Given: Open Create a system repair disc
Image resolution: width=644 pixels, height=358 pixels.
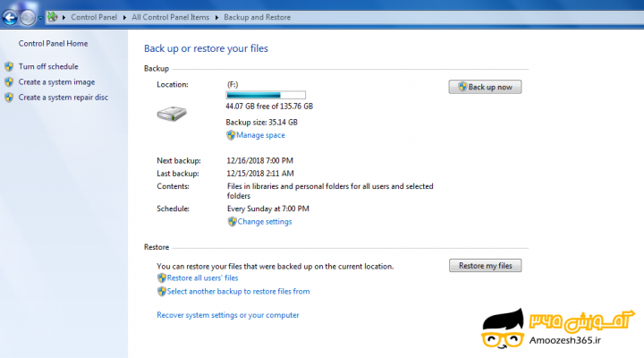Looking at the screenshot, I should coord(64,98).
